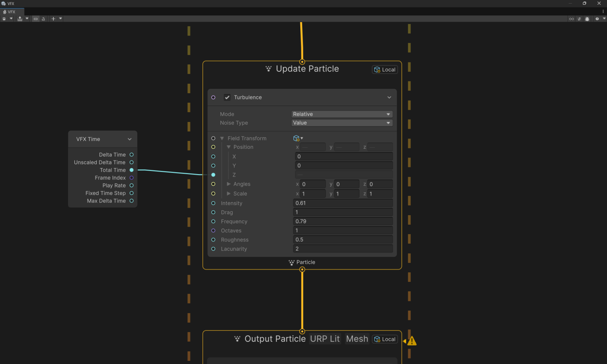Screen dimensions: 607x364
Task: Toggle auto-attach with the link icon
Action: (35, 19)
